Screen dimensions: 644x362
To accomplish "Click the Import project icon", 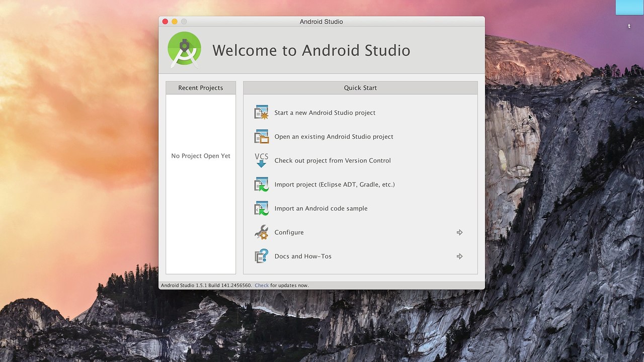I will click(x=261, y=185).
